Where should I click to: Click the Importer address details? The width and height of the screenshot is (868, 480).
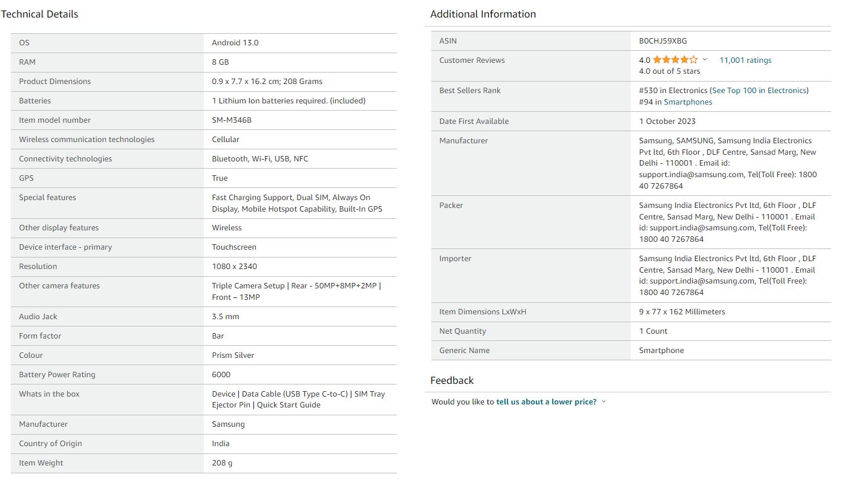[x=728, y=276]
